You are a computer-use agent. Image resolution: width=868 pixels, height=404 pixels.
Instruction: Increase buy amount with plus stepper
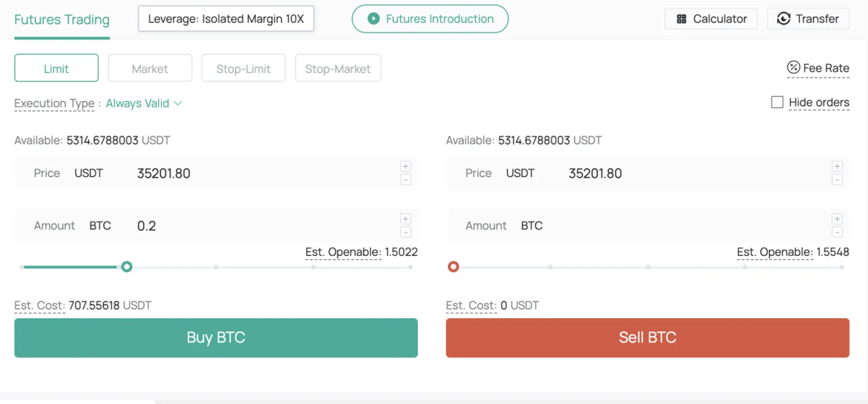pos(405,219)
